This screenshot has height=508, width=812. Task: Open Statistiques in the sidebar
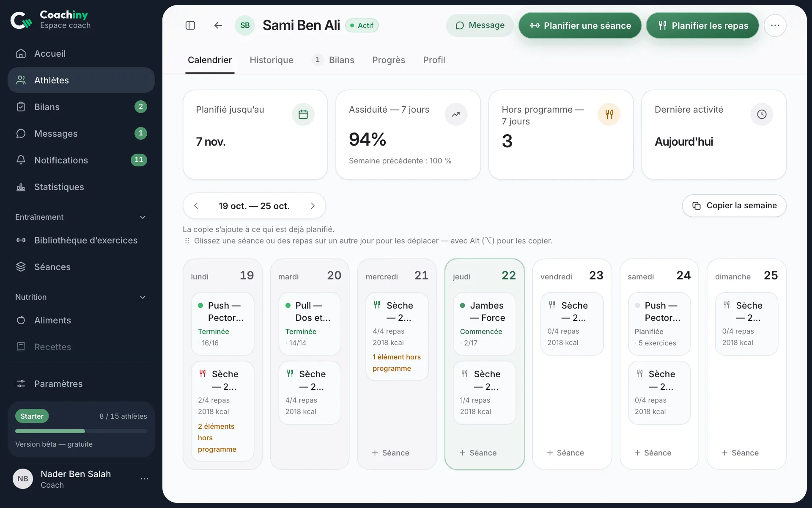click(81, 187)
